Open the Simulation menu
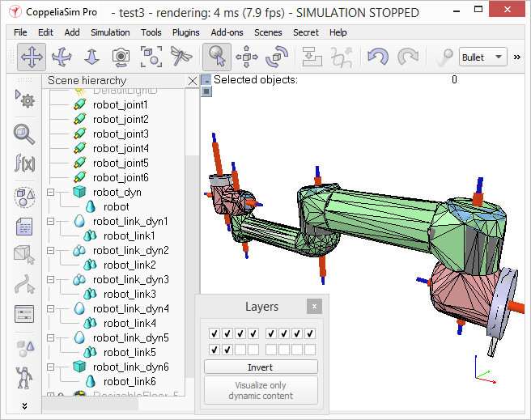This screenshot has height=420, width=531. click(x=110, y=32)
